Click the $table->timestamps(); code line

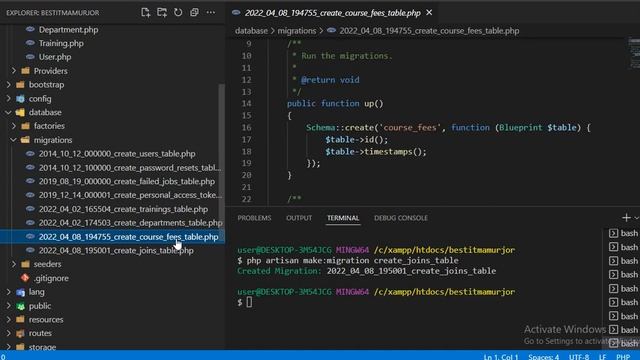tap(376, 152)
